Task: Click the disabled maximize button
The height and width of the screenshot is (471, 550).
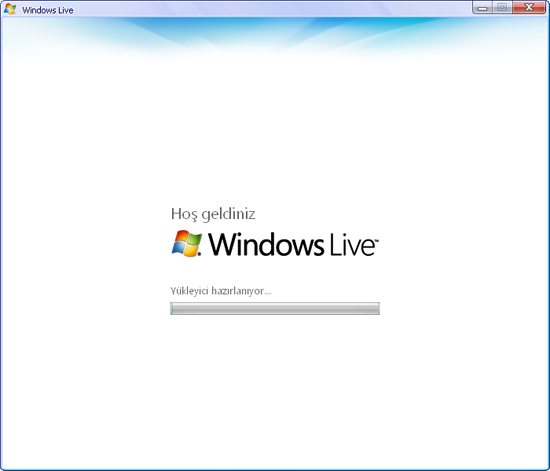Action: (502, 8)
